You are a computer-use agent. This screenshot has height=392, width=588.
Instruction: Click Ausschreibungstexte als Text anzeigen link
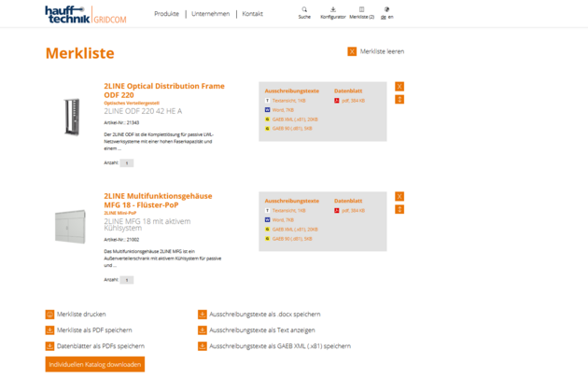(262, 330)
